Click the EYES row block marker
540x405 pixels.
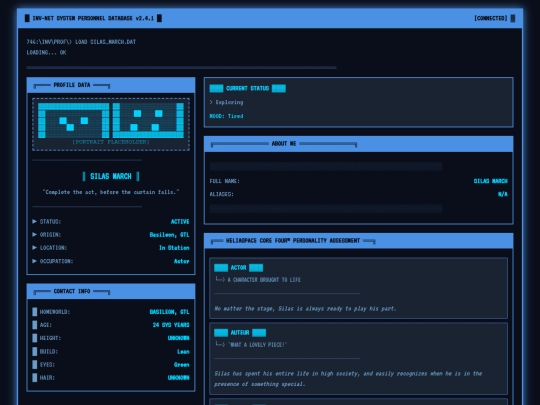pos(35,364)
